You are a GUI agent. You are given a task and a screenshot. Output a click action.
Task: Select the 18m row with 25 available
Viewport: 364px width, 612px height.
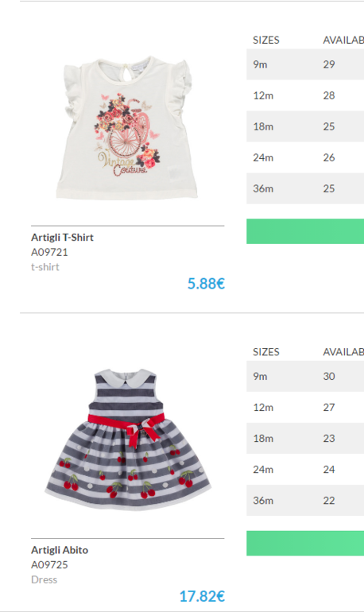pyautogui.click(x=305, y=126)
